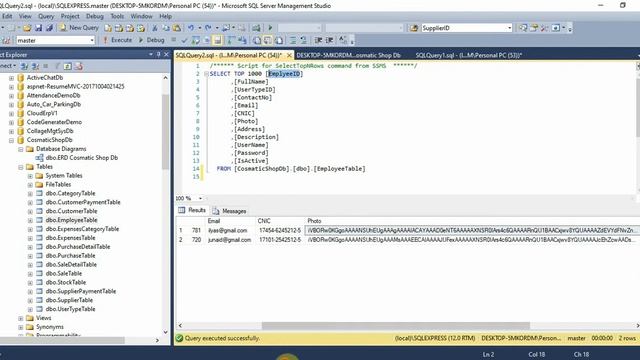Click the Find in Files icon beside SupplierID
Viewport: 640px width, 360px height.
pos(414,28)
